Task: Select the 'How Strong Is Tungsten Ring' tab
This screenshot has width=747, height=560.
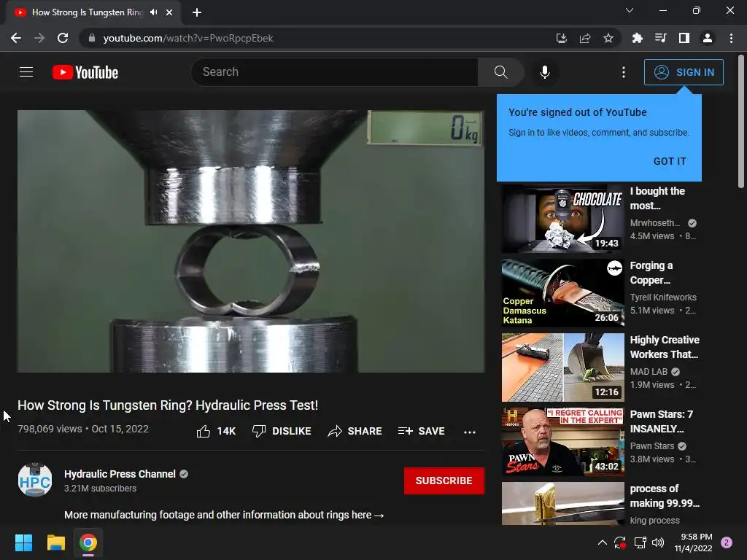Action: 93,13
